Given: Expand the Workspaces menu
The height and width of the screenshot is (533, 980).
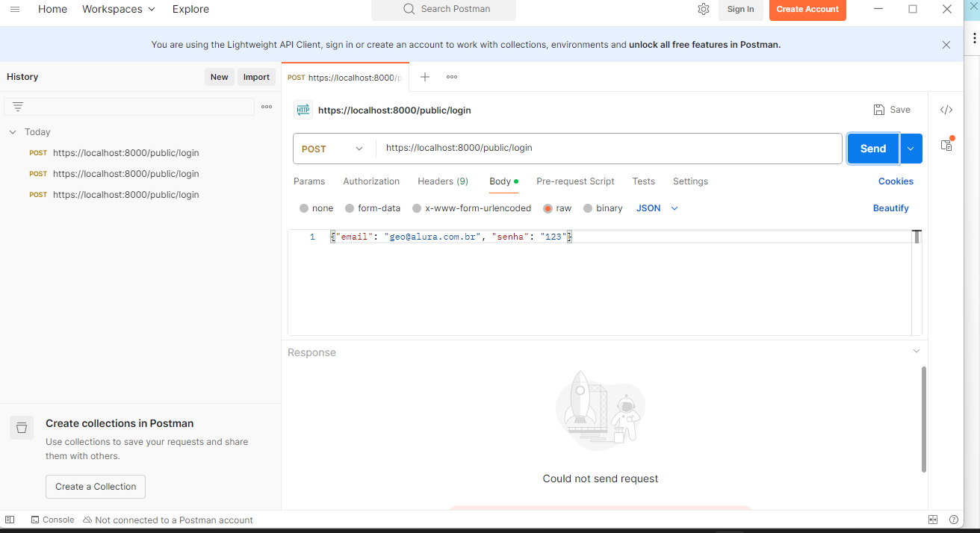Looking at the screenshot, I should coord(119,9).
